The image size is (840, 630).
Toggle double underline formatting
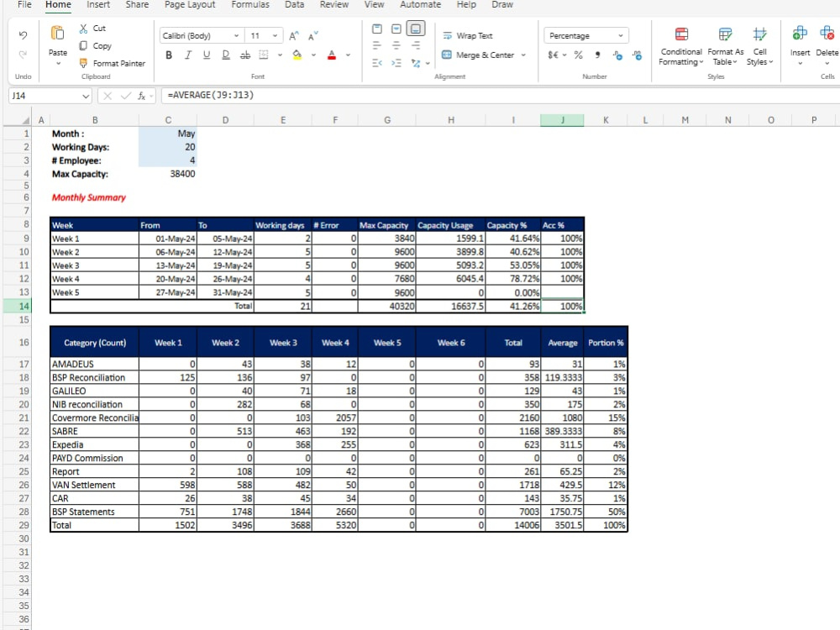[x=225, y=55]
